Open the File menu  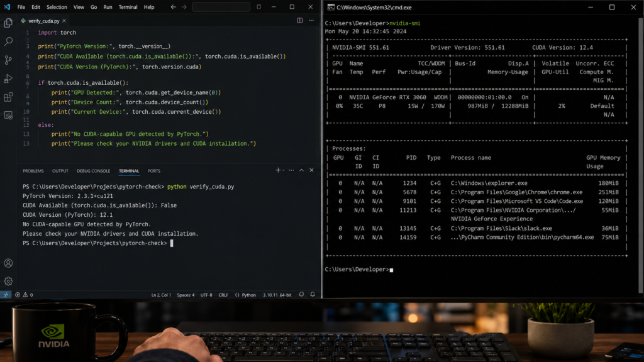coord(21,7)
